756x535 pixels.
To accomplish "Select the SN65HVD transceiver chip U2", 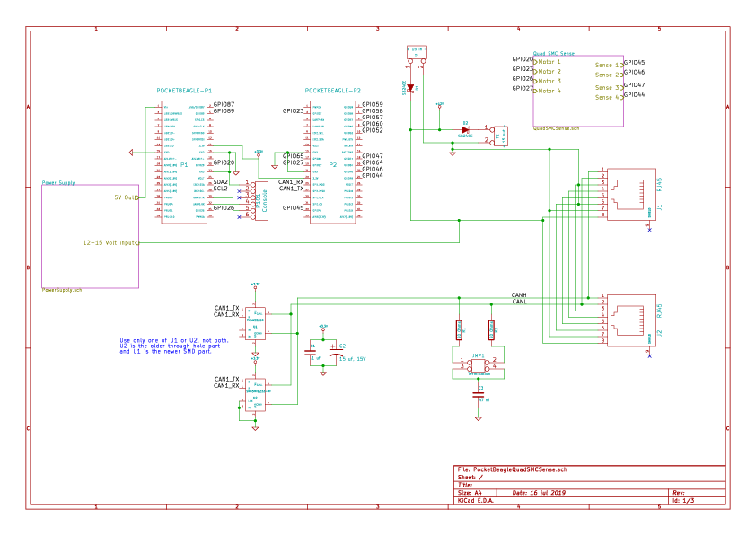I will tap(256, 395).
